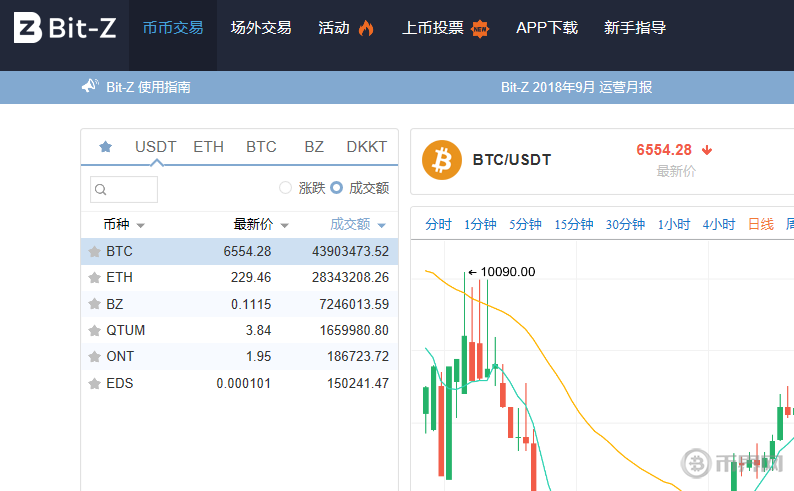This screenshot has height=491, width=794.
Task: Click the red down arrow beside price
Action: pos(707,150)
